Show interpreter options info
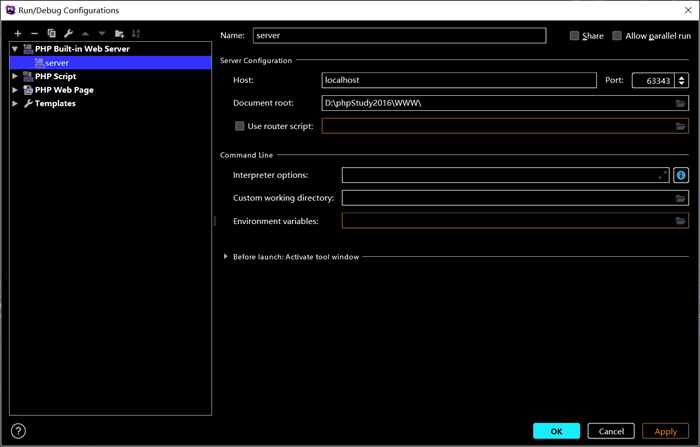 (x=681, y=175)
